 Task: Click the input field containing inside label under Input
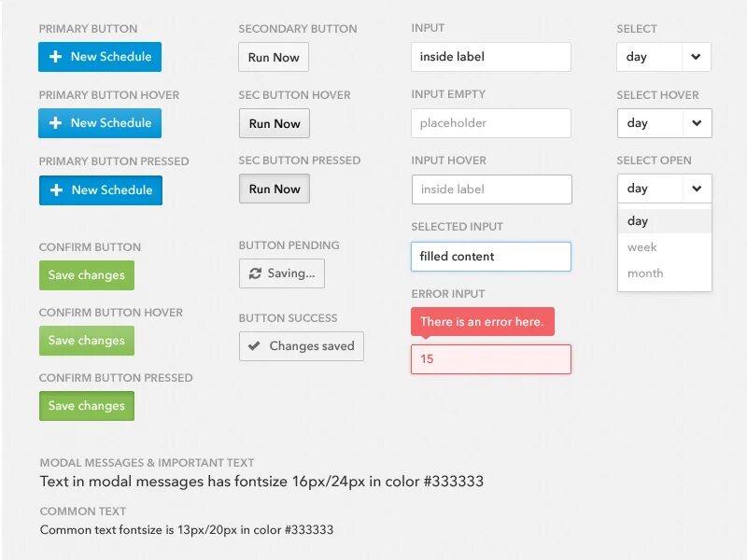point(491,57)
